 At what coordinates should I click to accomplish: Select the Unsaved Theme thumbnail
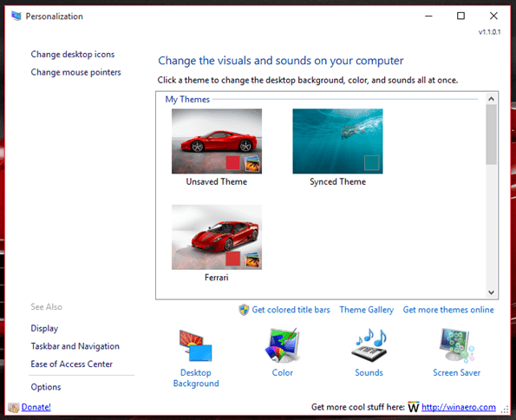(x=217, y=141)
